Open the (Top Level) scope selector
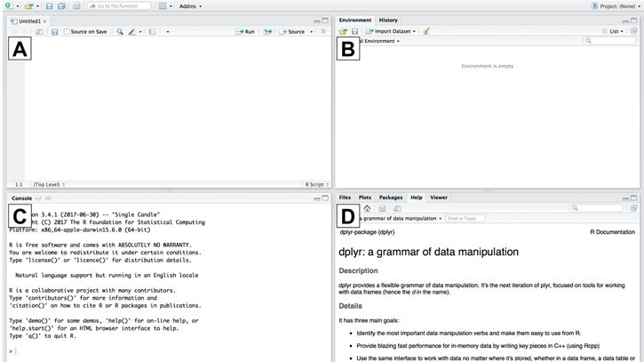Screen dimensions: 644x362 point(49,185)
